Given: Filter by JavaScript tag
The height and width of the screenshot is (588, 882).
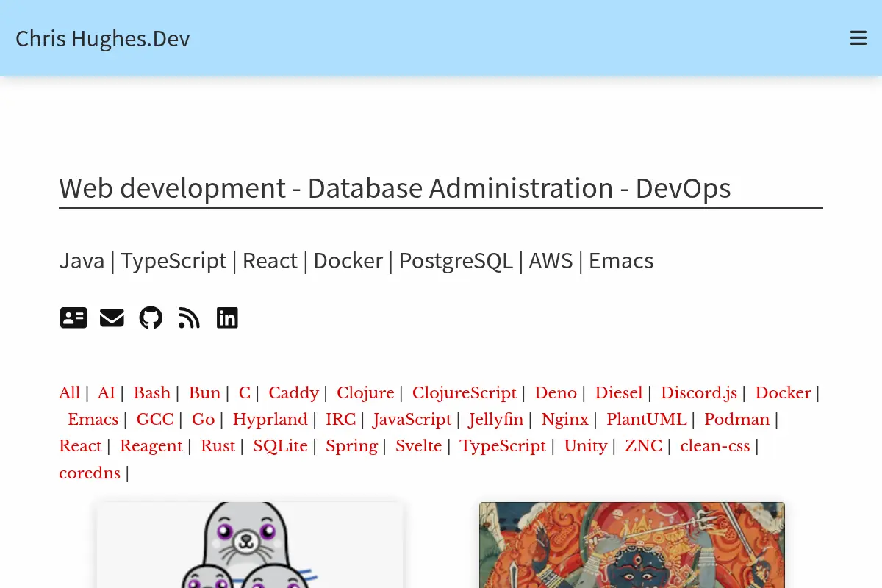Looking at the screenshot, I should tap(412, 419).
